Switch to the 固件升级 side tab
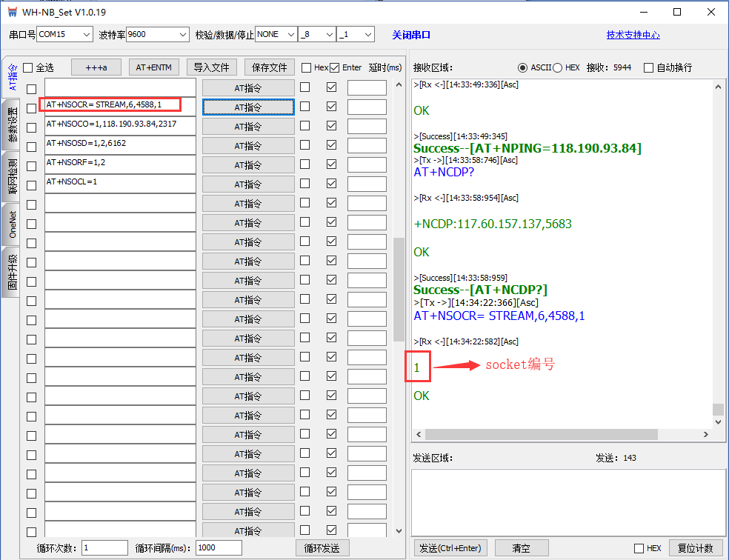Image resolution: width=729 pixels, height=560 pixels. [x=12, y=272]
